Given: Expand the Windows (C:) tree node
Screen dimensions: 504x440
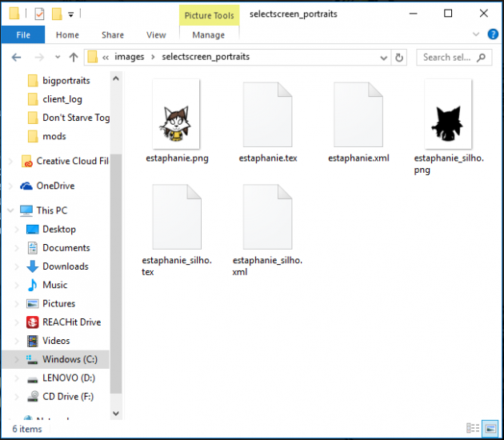Looking at the screenshot, I should pyautogui.click(x=17, y=359).
